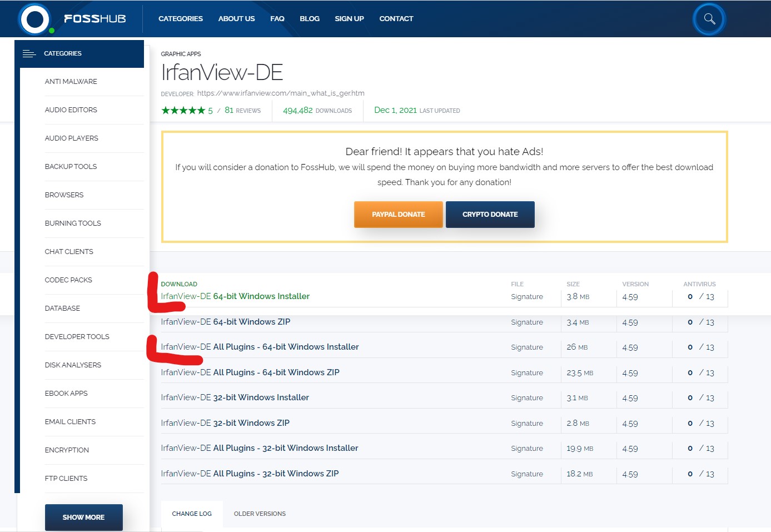Viewport: 771px width, 532px height.
Task: Click the FOSSHUB wordmark text
Action: 95,19
